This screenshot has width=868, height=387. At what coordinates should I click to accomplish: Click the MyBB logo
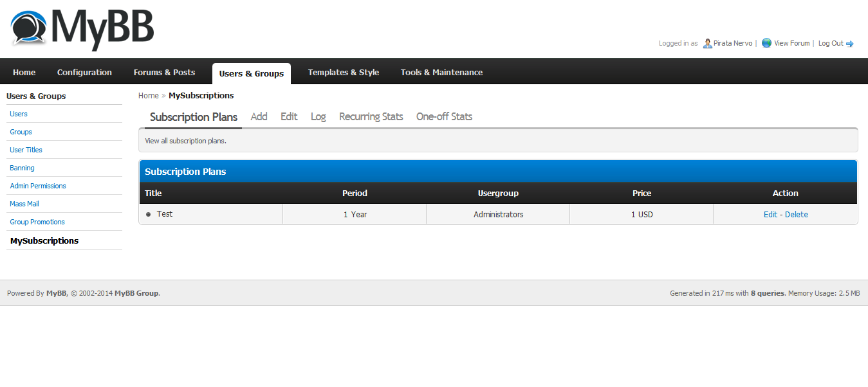[x=82, y=29]
